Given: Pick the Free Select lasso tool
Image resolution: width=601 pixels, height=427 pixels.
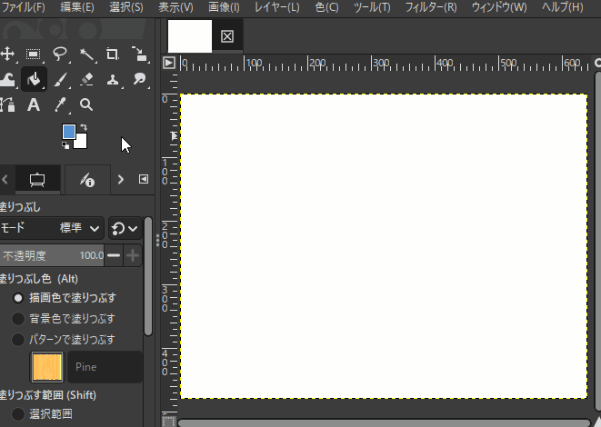Looking at the screenshot, I should [x=60, y=54].
